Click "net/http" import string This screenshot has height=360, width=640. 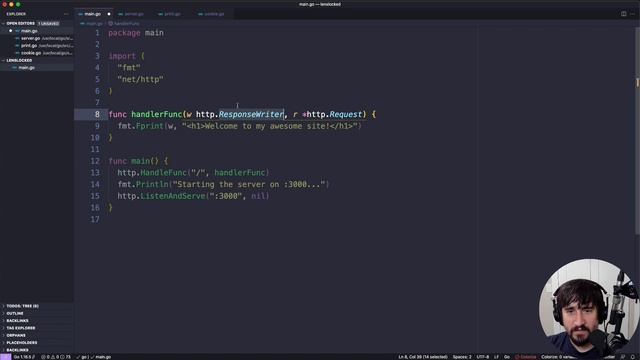(140, 79)
